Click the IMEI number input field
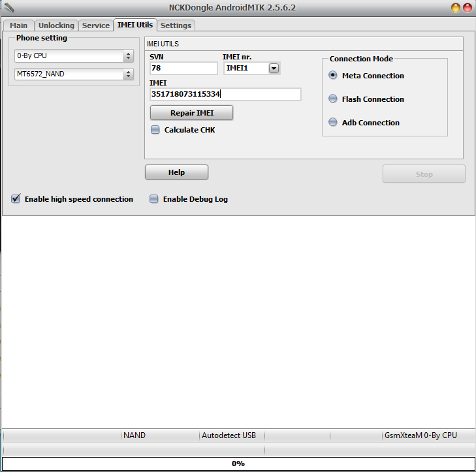This screenshot has width=476, height=472. [225, 95]
